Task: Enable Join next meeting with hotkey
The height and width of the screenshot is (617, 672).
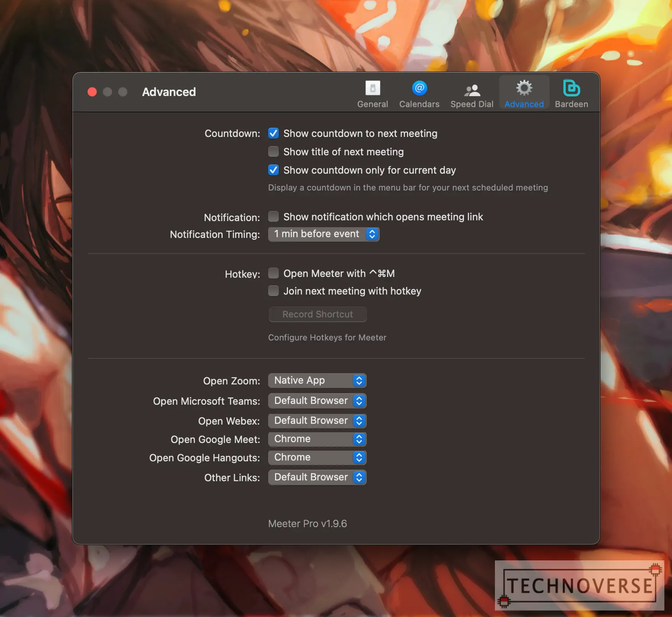Action: (x=273, y=291)
